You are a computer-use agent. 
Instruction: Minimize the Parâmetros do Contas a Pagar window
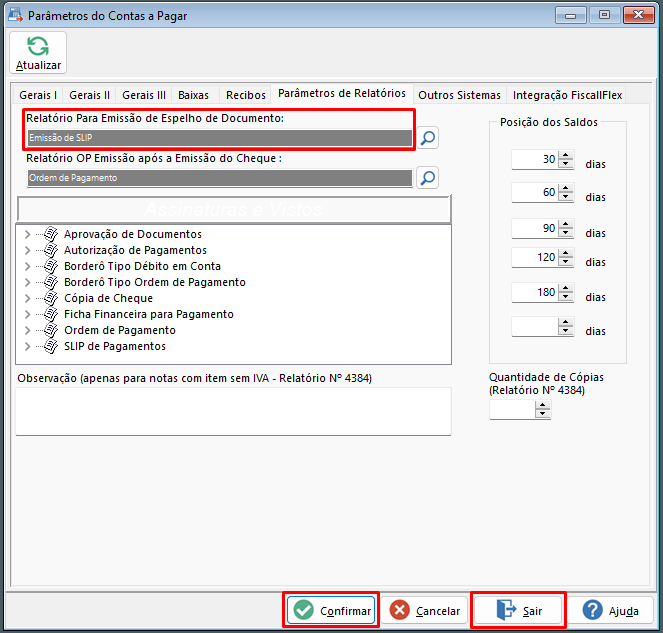pyautogui.click(x=571, y=15)
